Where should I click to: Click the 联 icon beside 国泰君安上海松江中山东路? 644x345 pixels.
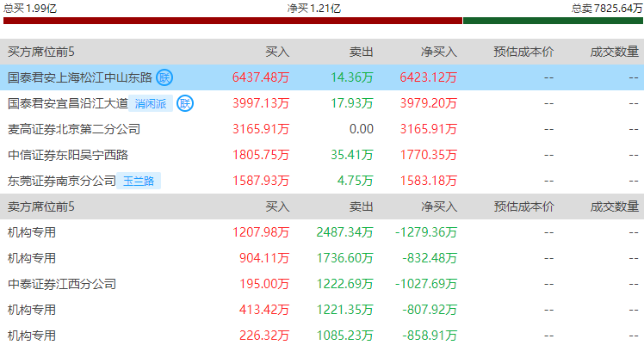pyautogui.click(x=164, y=77)
